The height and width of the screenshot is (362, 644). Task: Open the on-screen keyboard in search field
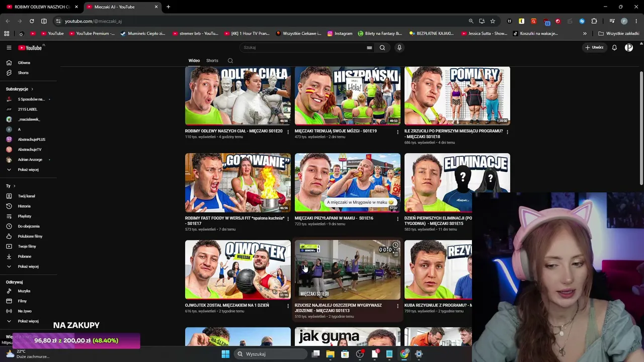369,48
